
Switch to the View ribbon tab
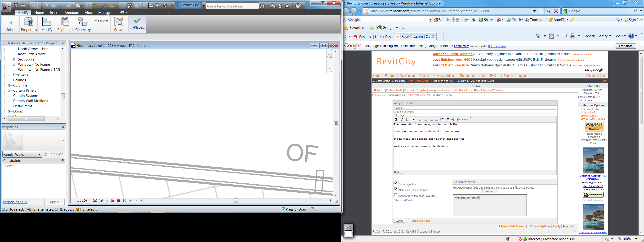pyautogui.click(x=89, y=13)
